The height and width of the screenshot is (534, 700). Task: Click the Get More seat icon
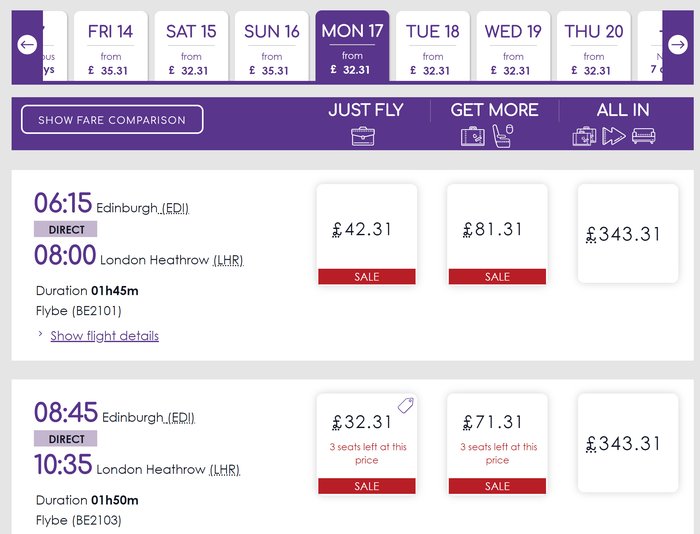503,136
